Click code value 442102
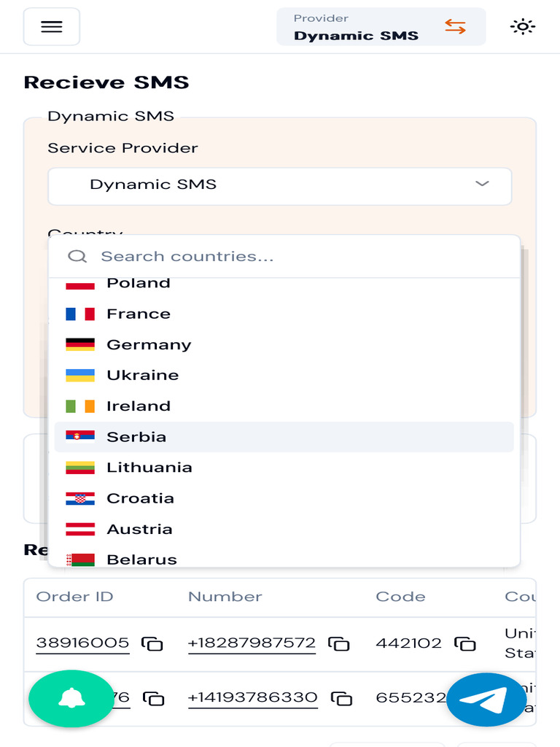This screenshot has width=560, height=747. click(408, 643)
